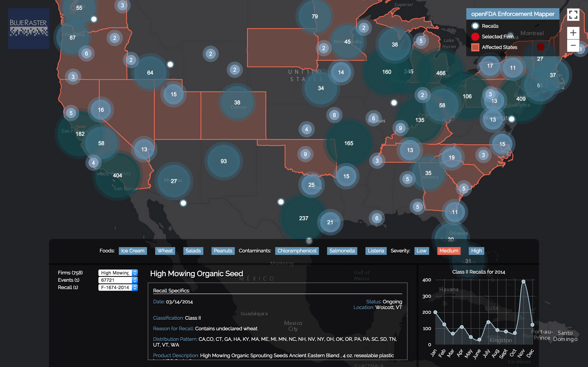
Task: Enable the Low severity filter
Action: pos(421,251)
